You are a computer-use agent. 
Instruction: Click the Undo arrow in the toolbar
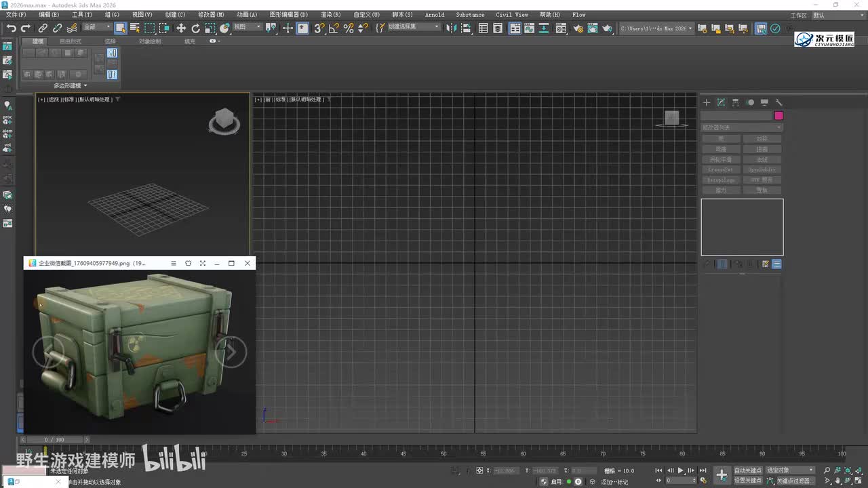(11, 28)
